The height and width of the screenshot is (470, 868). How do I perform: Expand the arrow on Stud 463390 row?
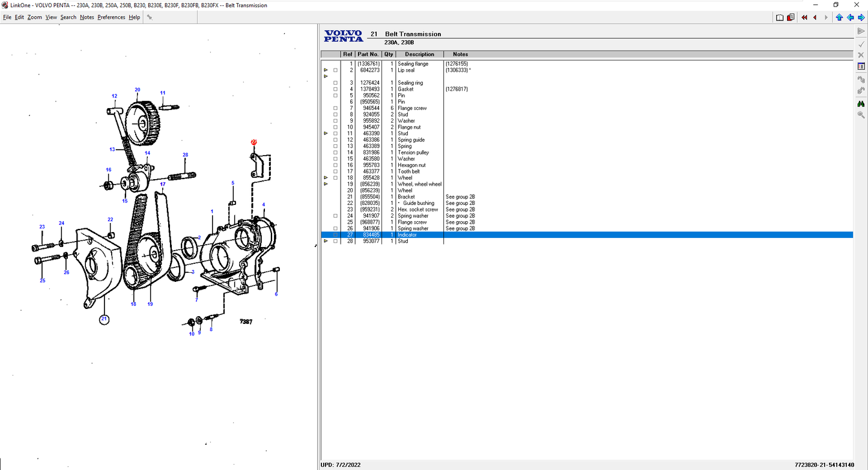click(x=326, y=133)
